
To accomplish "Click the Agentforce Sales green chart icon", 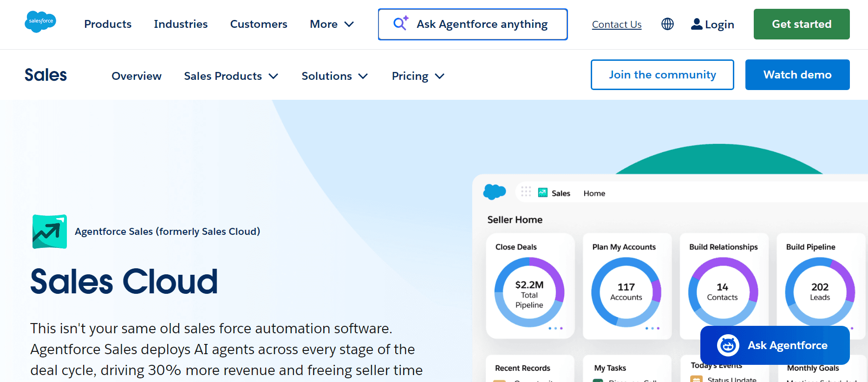I will pos(50,231).
